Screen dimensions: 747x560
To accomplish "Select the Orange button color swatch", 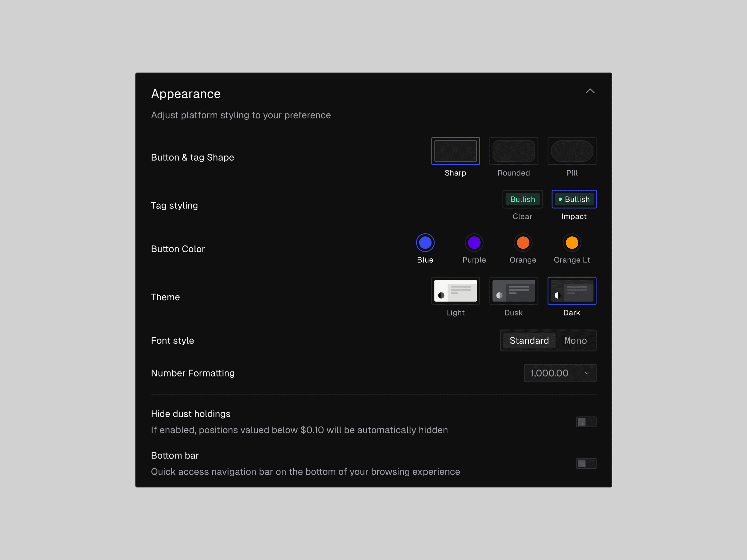I will [x=523, y=243].
